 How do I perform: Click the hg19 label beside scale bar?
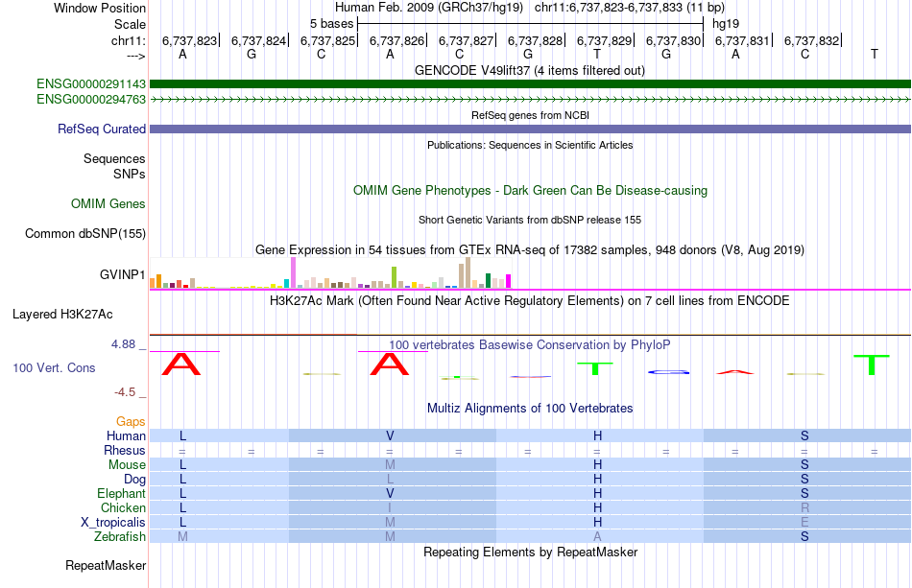pyautogui.click(x=726, y=24)
